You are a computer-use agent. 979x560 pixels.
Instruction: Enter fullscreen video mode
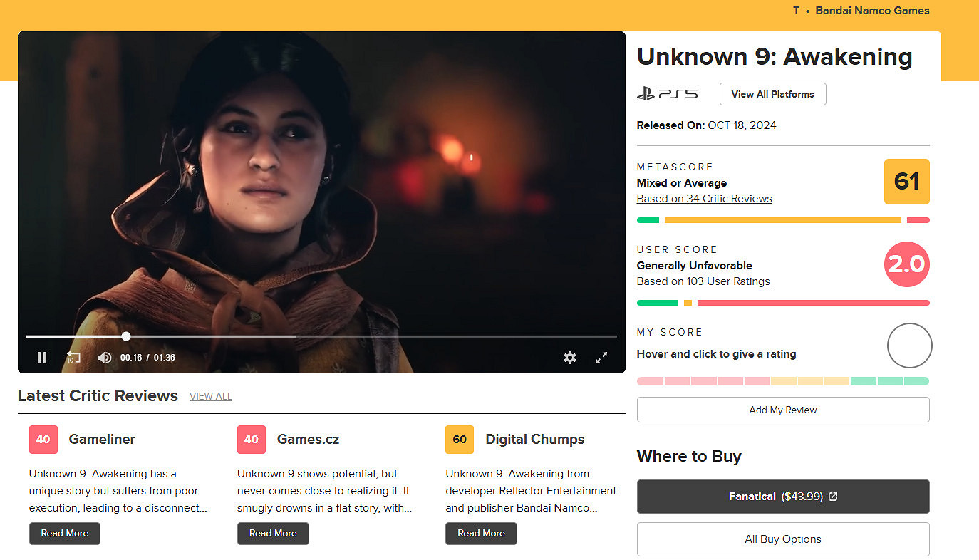point(601,358)
